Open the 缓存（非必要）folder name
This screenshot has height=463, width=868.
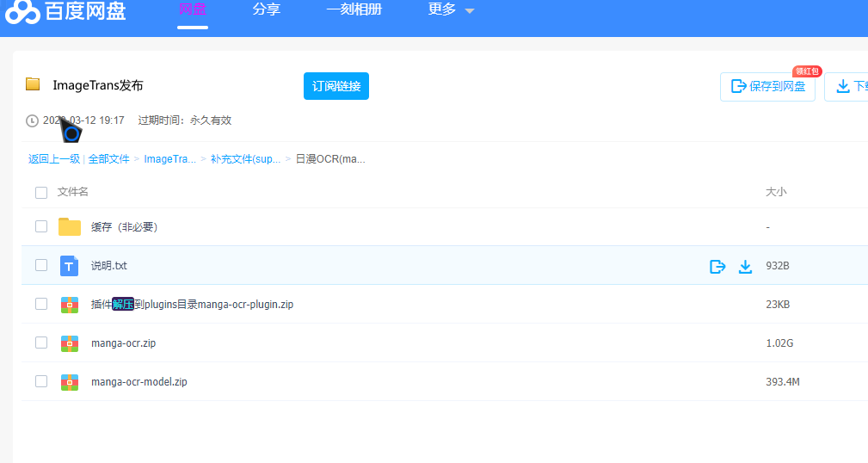click(x=125, y=227)
